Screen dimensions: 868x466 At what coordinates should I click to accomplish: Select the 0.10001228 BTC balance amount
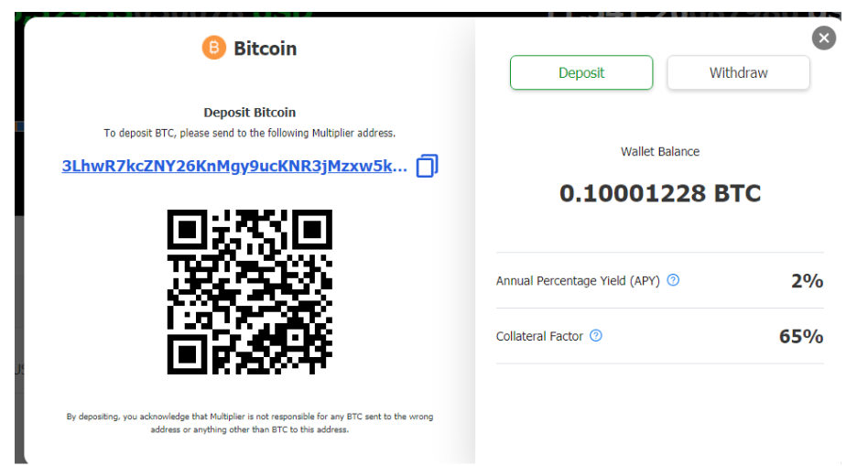[660, 193]
